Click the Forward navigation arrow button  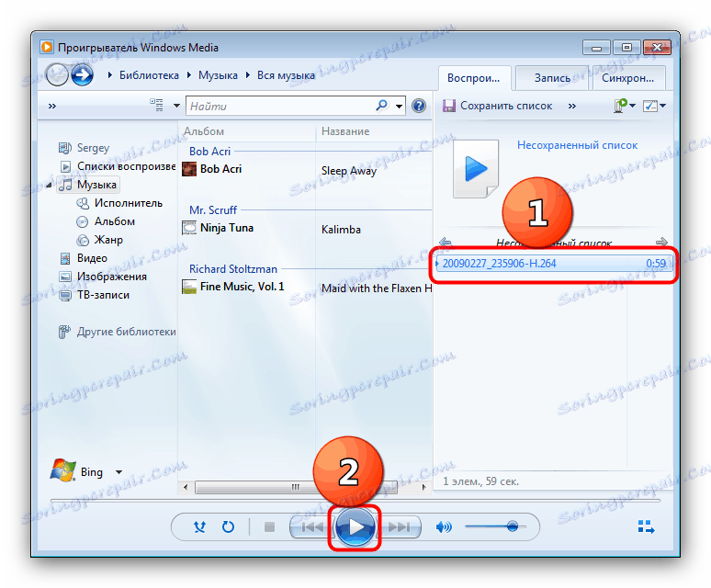82,74
